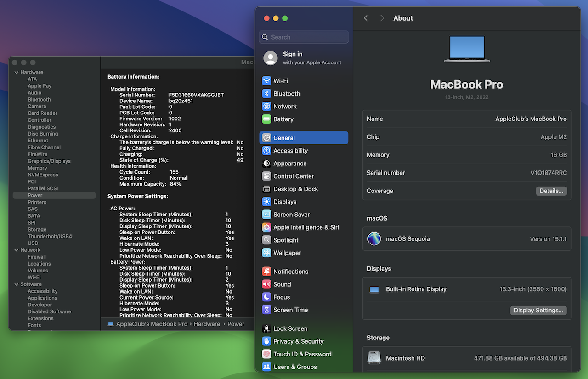Go forward with the Settings forward chevron
This screenshot has width=588, height=379.
pos(382,18)
